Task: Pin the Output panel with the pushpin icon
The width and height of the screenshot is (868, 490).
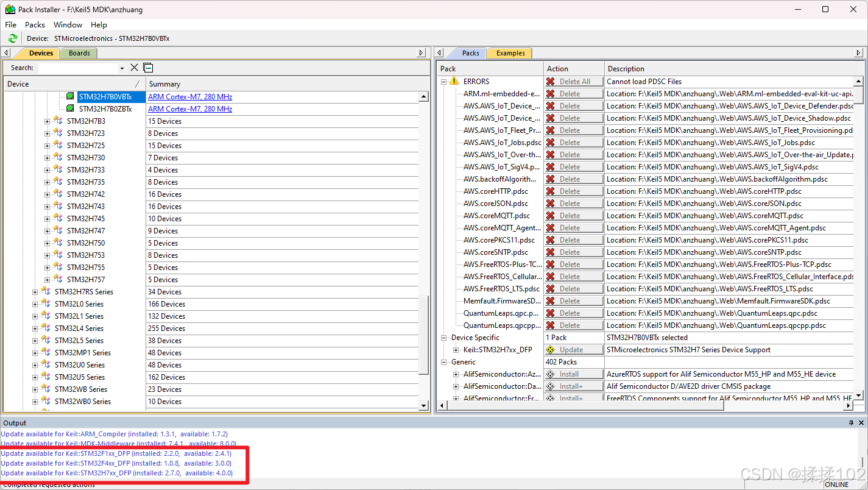Action: click(852, 422)
